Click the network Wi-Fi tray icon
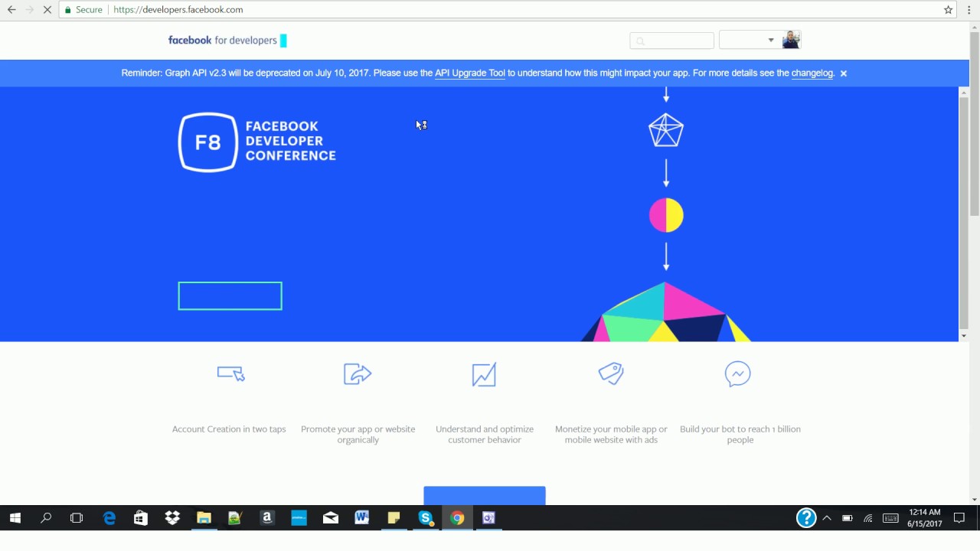 (868, 518)
